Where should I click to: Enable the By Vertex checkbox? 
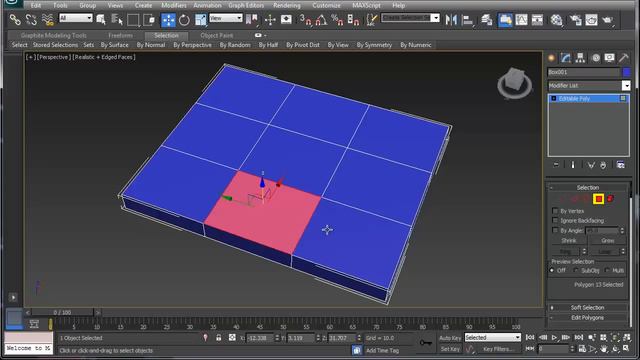(x=555, y=211)
